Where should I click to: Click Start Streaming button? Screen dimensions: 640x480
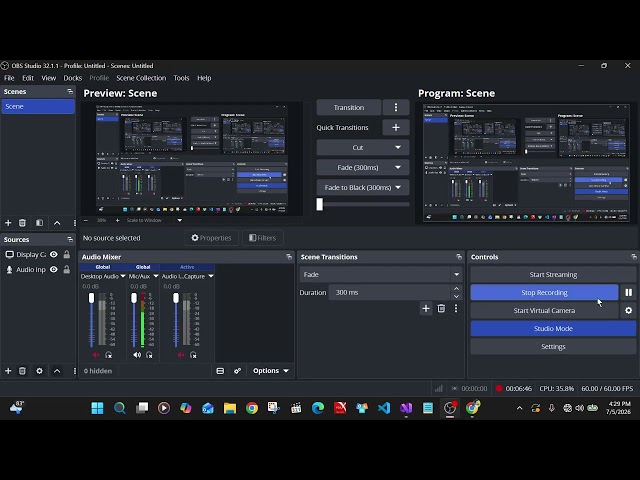(x=553, y=274)
